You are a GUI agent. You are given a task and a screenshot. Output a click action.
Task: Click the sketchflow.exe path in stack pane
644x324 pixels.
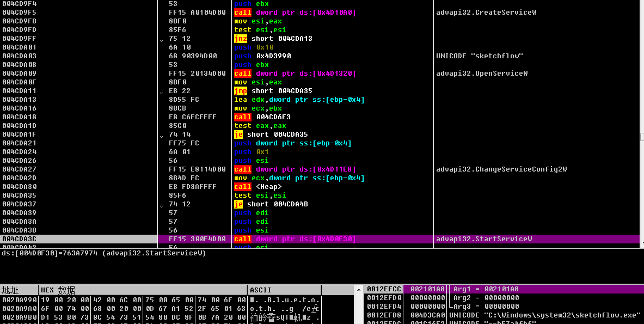click(x=544, y=315)
